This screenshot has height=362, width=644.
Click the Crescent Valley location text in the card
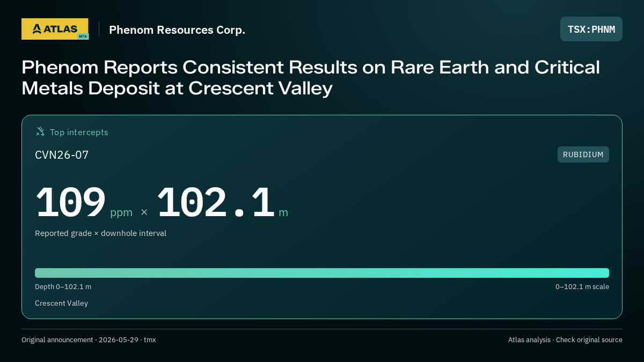(x=61, y=304)
